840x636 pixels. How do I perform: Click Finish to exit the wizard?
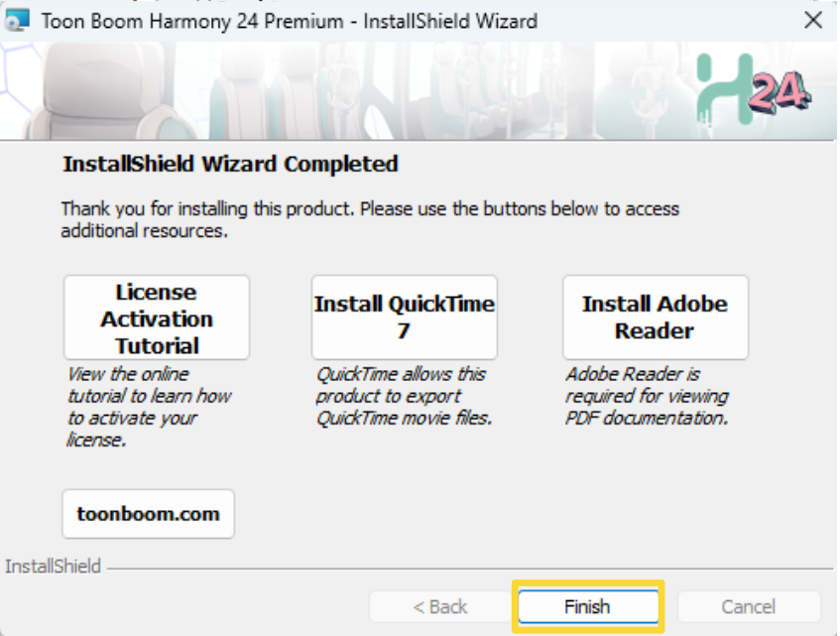point(587,606)
